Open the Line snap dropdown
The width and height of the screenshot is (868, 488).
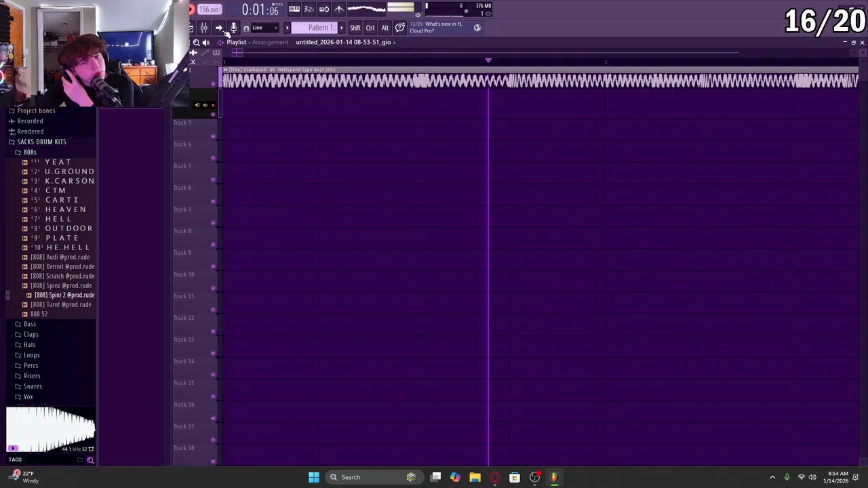click(x=265, y=28)
